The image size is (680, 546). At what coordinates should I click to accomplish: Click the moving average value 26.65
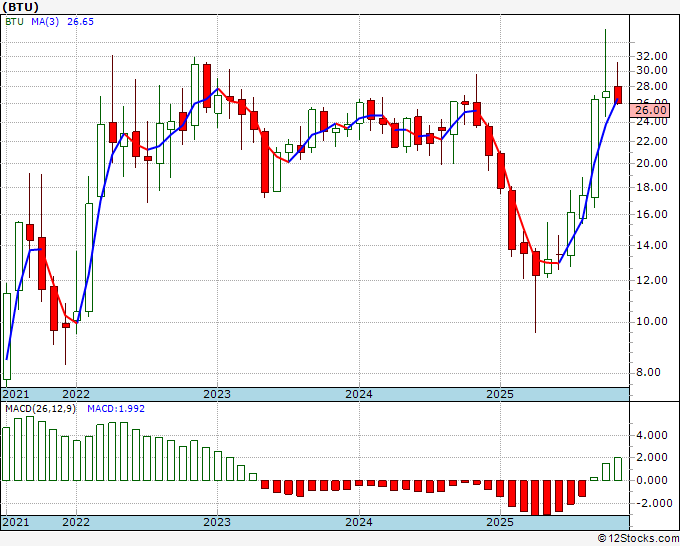[80, 22]
